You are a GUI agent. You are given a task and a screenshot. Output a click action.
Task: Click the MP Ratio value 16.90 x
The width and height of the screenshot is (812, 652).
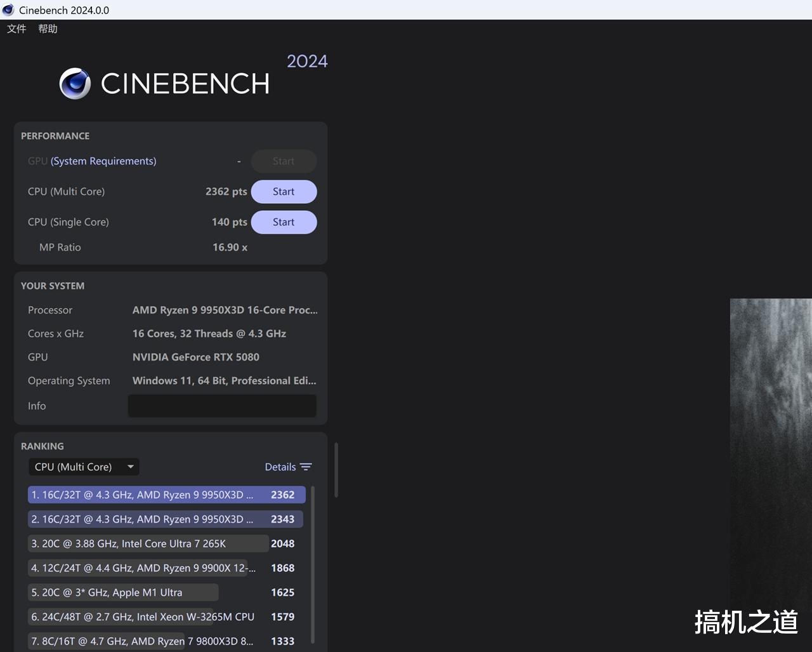[230, 248]
